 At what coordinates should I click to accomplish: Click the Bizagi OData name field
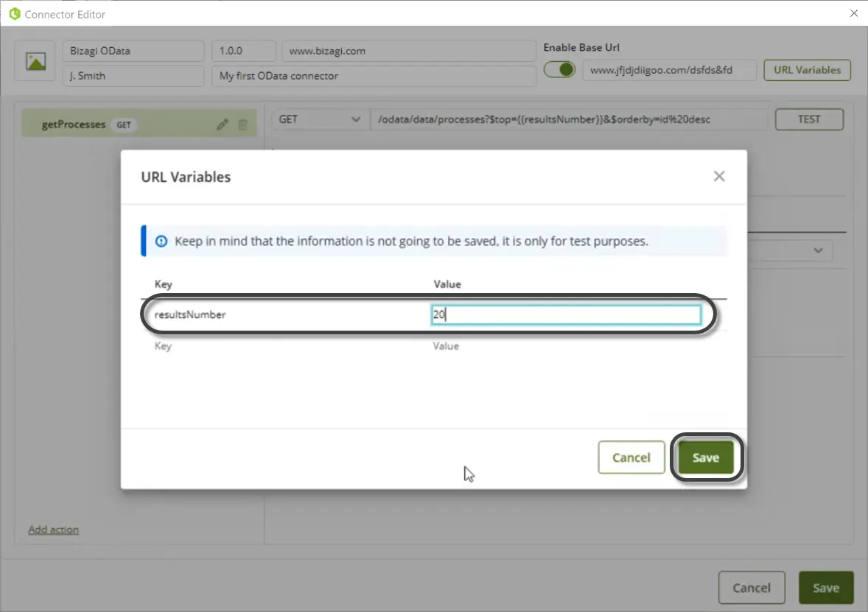click(133, 51)
